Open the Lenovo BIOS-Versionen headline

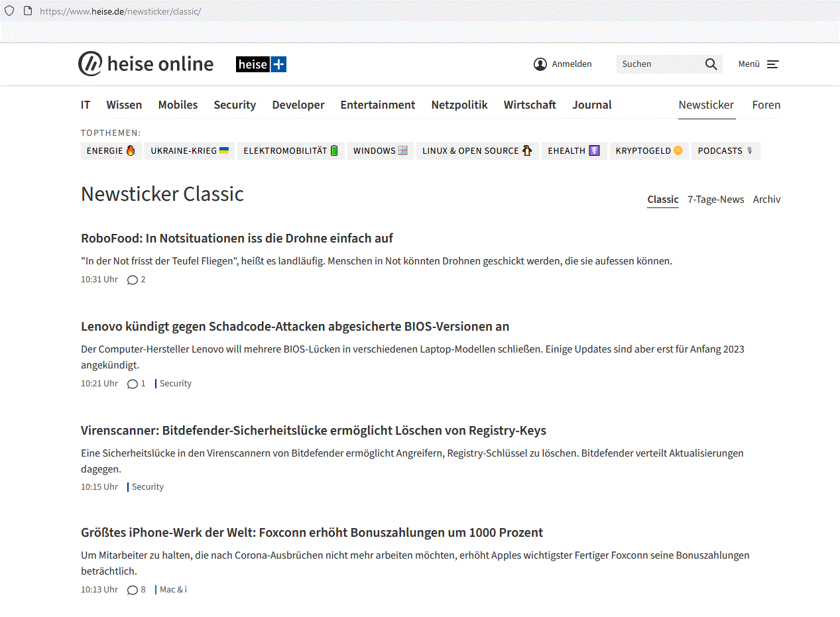[295, 326]
